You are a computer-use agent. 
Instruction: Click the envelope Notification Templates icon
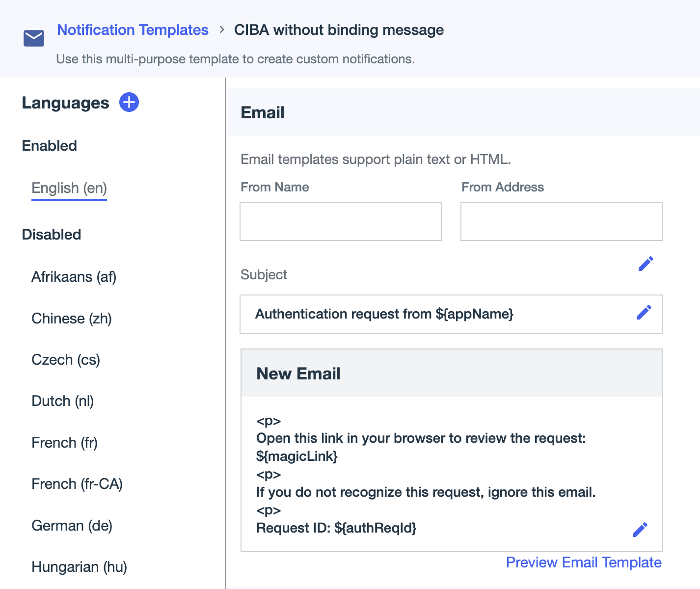(33, 38)
